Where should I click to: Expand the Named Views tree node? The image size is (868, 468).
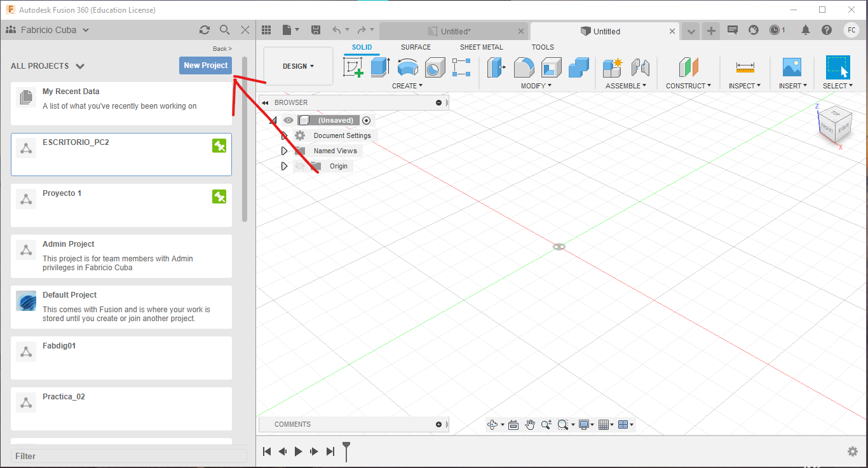pos(284,151)
